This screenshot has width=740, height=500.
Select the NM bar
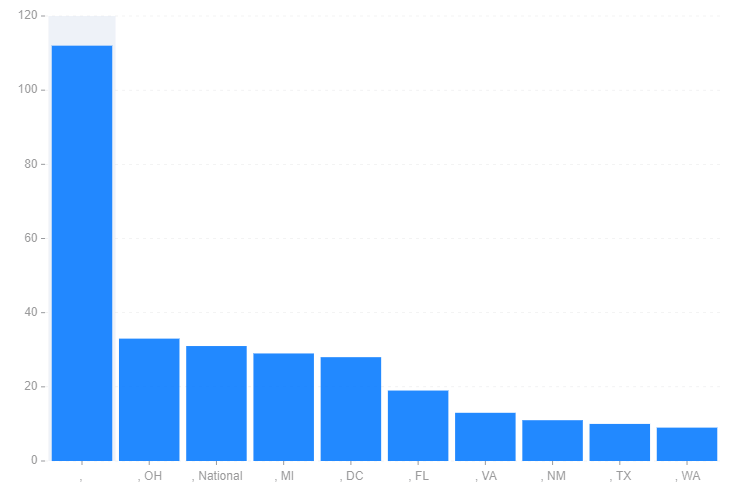pos(552,440)
